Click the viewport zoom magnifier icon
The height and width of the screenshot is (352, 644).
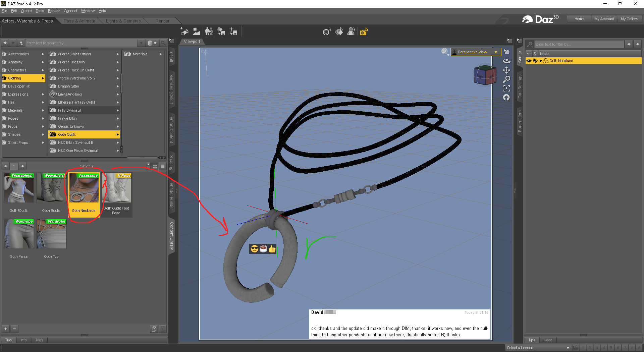pos(506,79)
